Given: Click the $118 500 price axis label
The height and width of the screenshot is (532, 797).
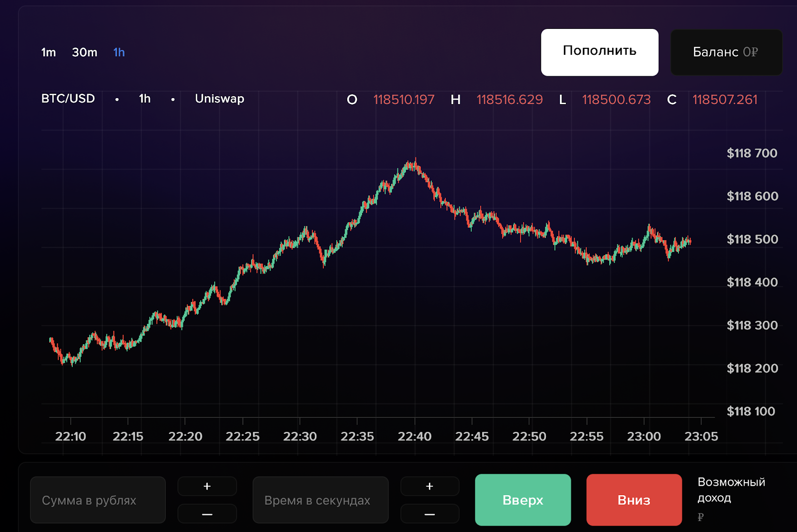Looking at the screenshot, I should 752,240.
